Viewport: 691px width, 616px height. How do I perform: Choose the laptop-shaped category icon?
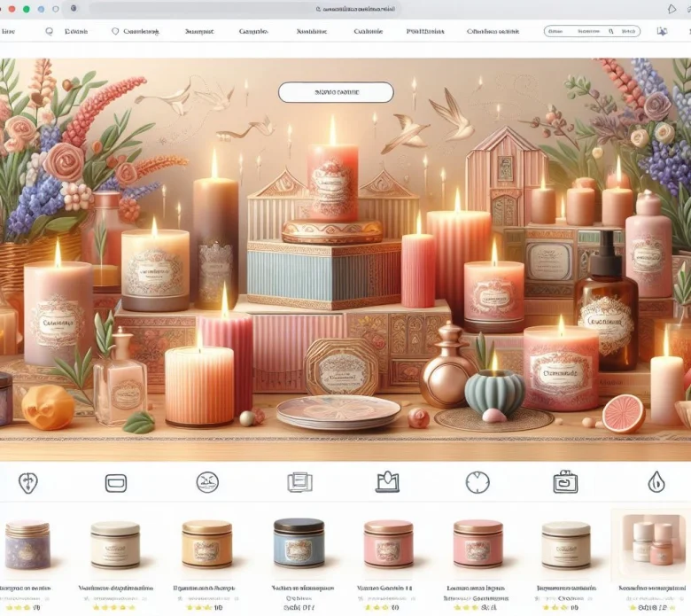[388, 482]
